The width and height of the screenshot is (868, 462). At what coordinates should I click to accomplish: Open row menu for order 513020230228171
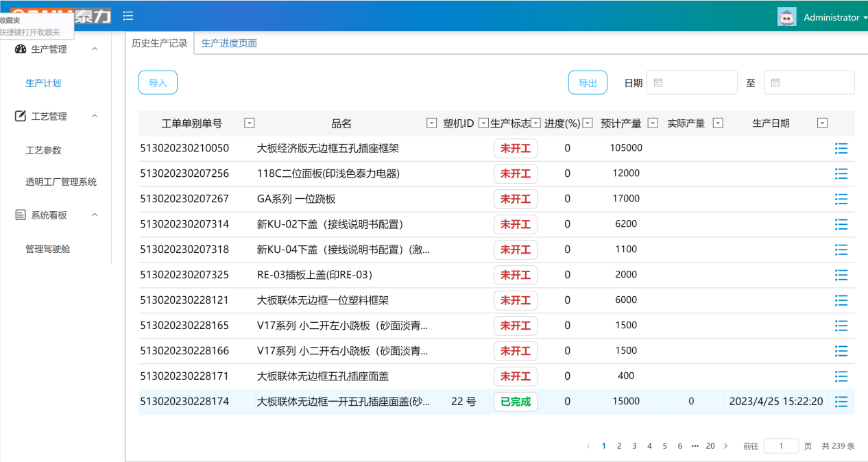[841, 376]
